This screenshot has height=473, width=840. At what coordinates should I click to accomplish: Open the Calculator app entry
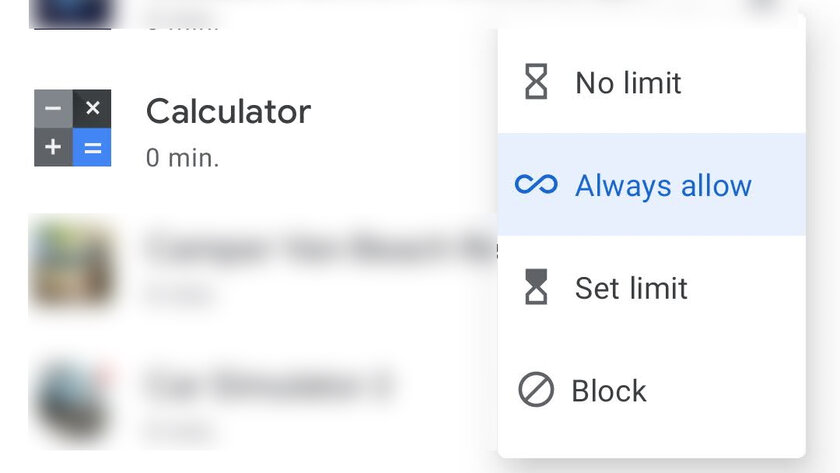pos(262,129)
